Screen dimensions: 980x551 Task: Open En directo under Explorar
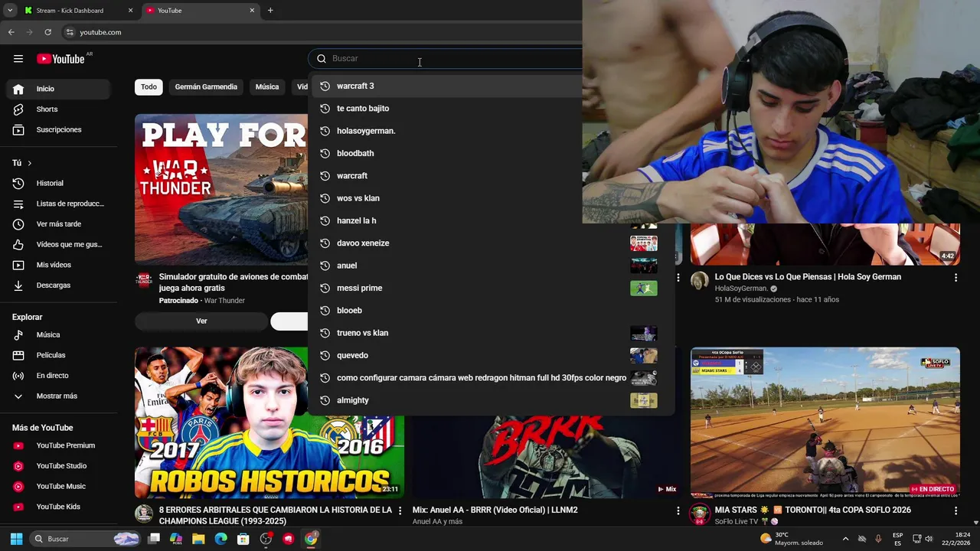(58, 376)
